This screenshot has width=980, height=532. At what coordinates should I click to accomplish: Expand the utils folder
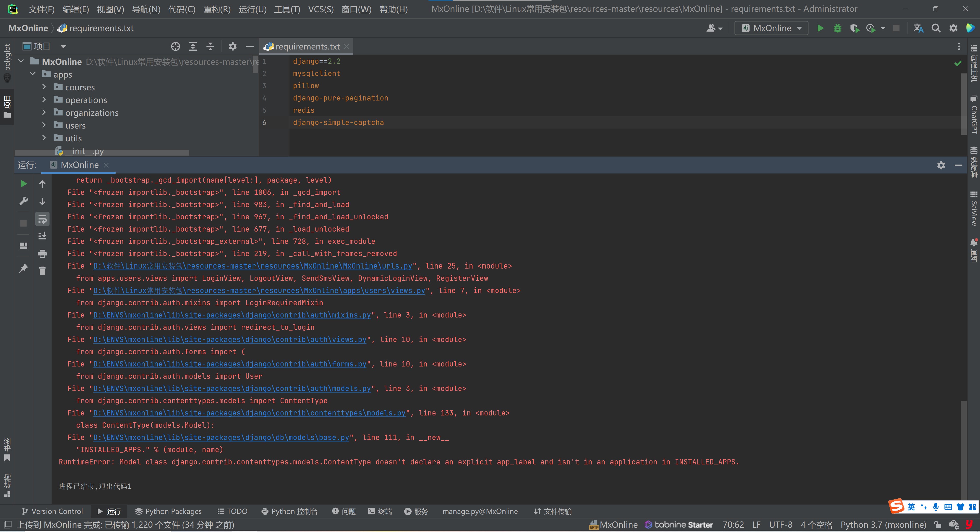click(44, 138)
